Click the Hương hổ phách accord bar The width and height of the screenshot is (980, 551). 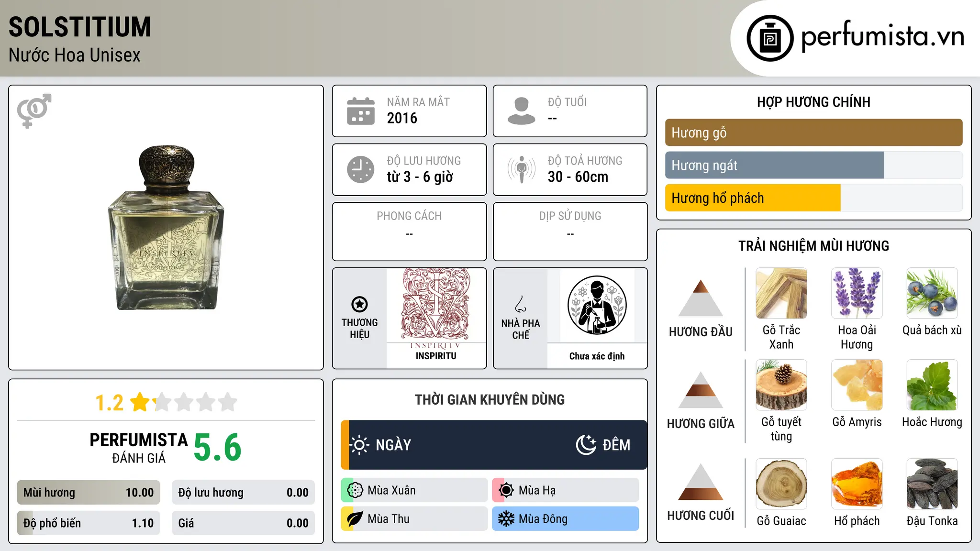click(813, 198)
